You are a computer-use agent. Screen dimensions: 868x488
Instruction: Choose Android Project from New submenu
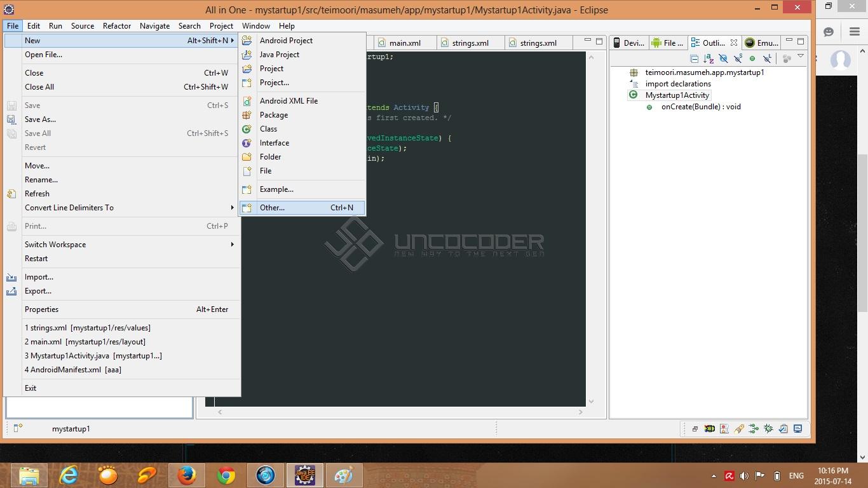pos(302,41)
